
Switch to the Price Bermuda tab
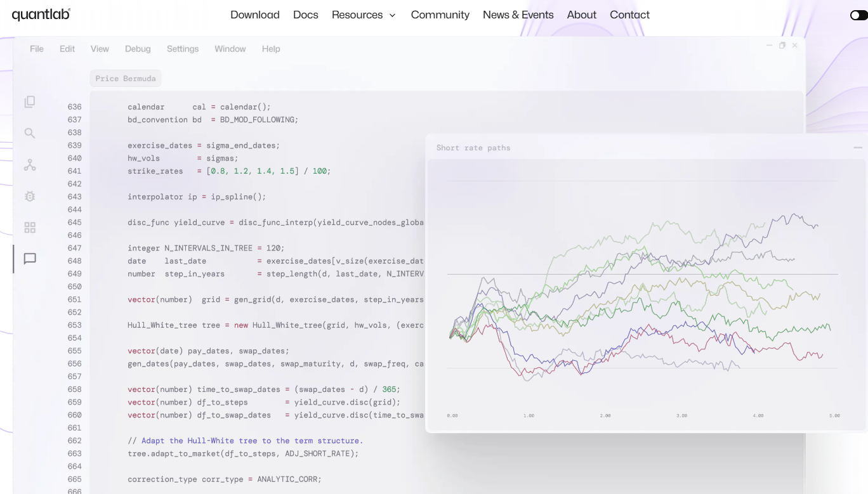pos(125,78)
